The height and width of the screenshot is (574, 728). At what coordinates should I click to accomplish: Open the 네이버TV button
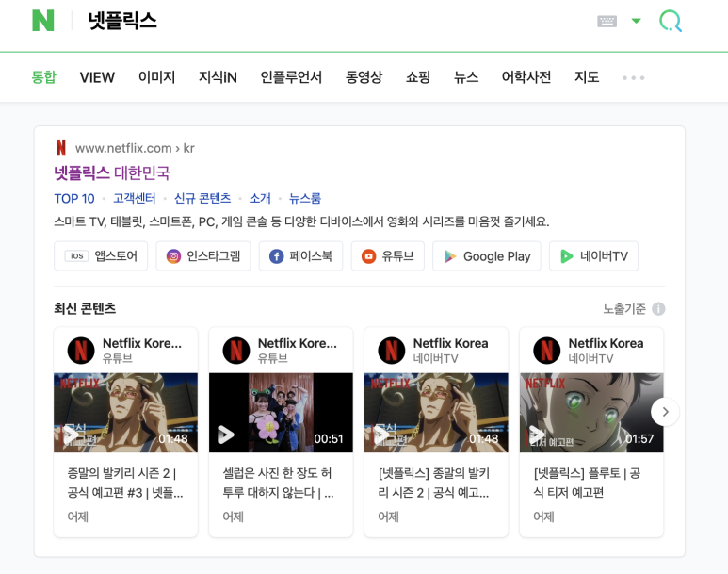tap(594, 256)
